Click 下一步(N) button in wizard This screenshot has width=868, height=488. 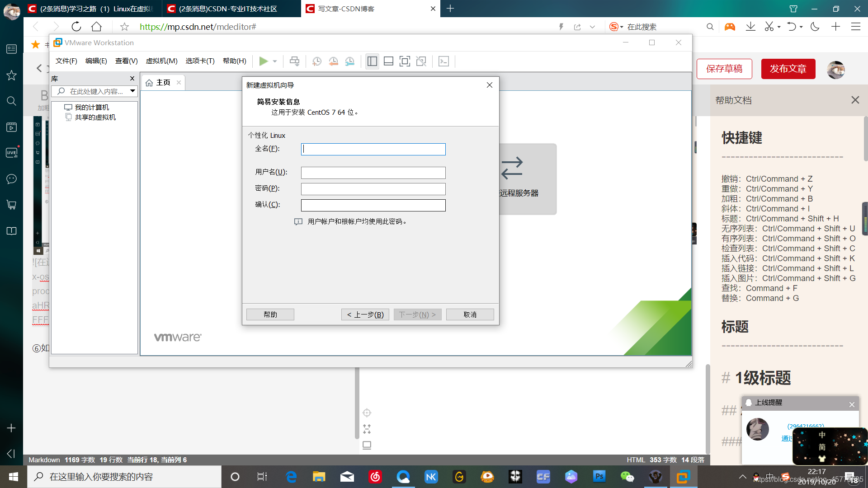(x=417, y=314)
